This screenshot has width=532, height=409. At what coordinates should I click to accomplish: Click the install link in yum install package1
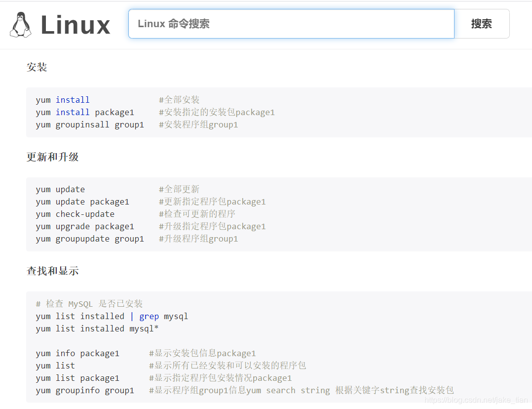[x=73, y=112]
